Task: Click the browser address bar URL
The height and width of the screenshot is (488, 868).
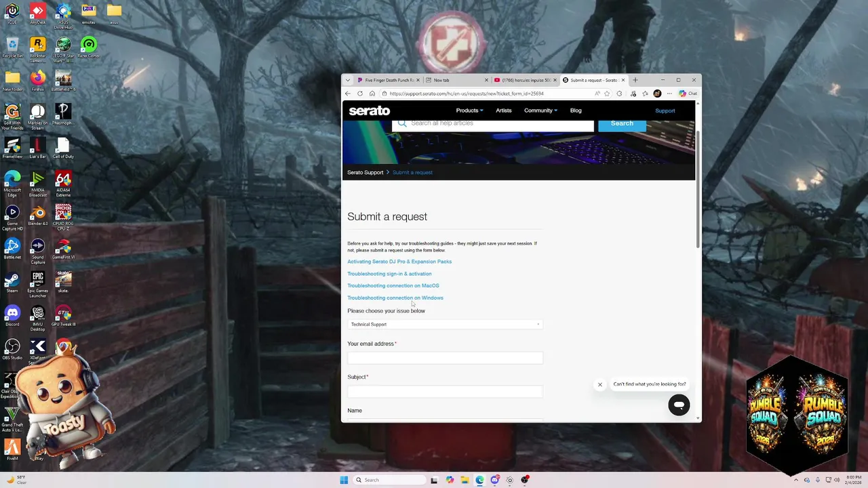Action: 467,94
